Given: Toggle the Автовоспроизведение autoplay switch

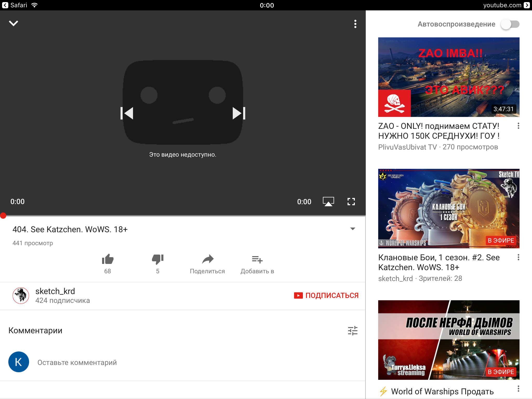Looking at the screenshot, I should (x=510, y=24).
